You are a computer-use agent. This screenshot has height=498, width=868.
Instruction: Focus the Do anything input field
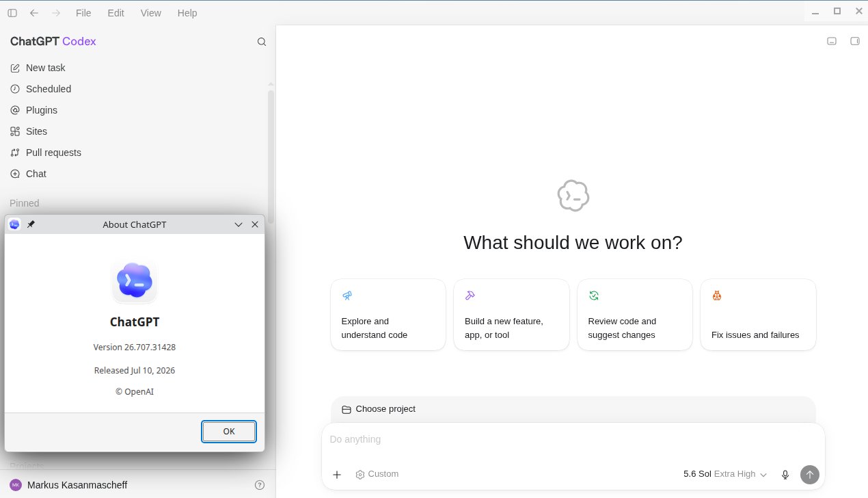pyautogui.click(x=573, y=439)
